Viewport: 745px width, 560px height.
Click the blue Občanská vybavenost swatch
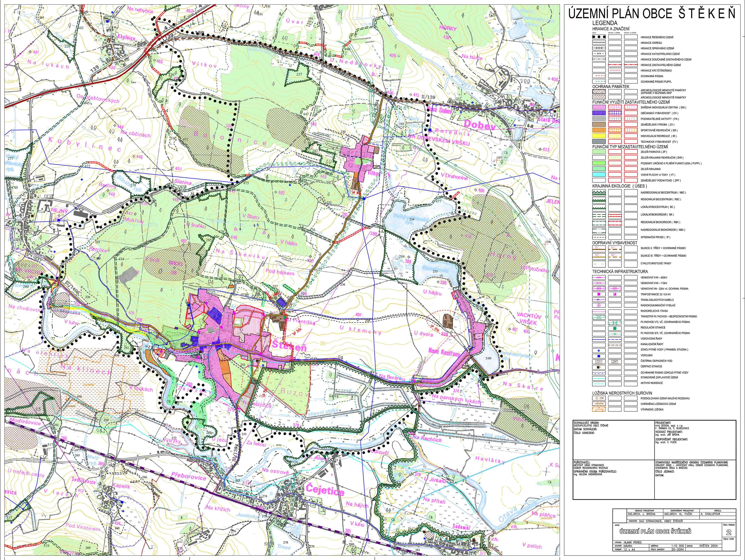(x=599, y=113)
